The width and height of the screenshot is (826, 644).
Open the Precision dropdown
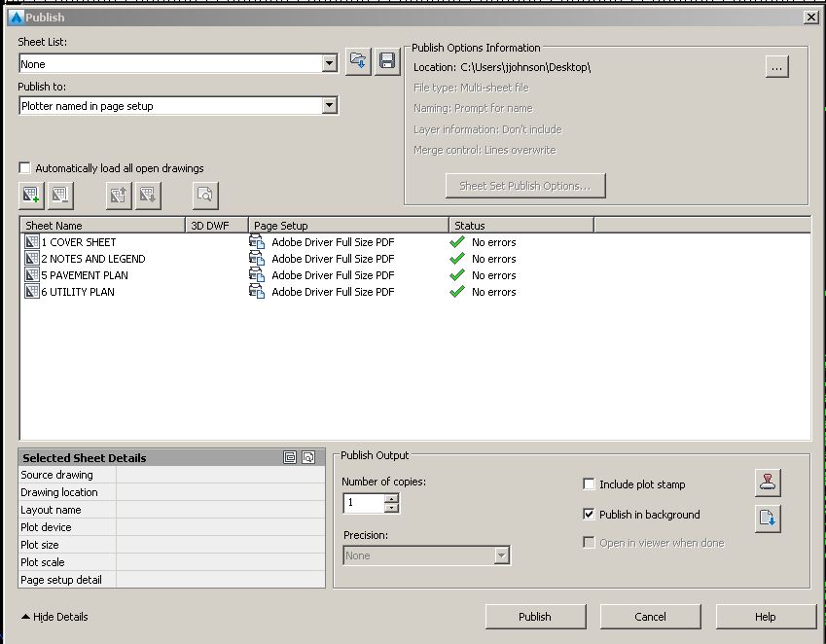[x=499, y=555]
